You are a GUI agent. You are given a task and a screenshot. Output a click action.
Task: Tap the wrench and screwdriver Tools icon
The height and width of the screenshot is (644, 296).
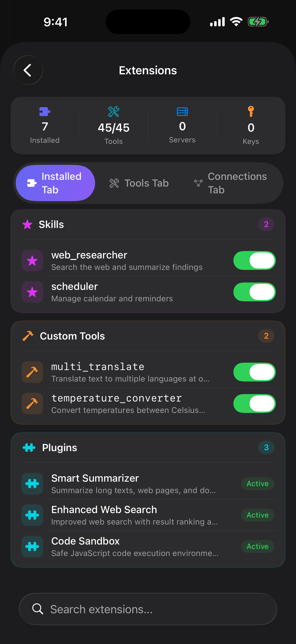[x=113, y=112]
